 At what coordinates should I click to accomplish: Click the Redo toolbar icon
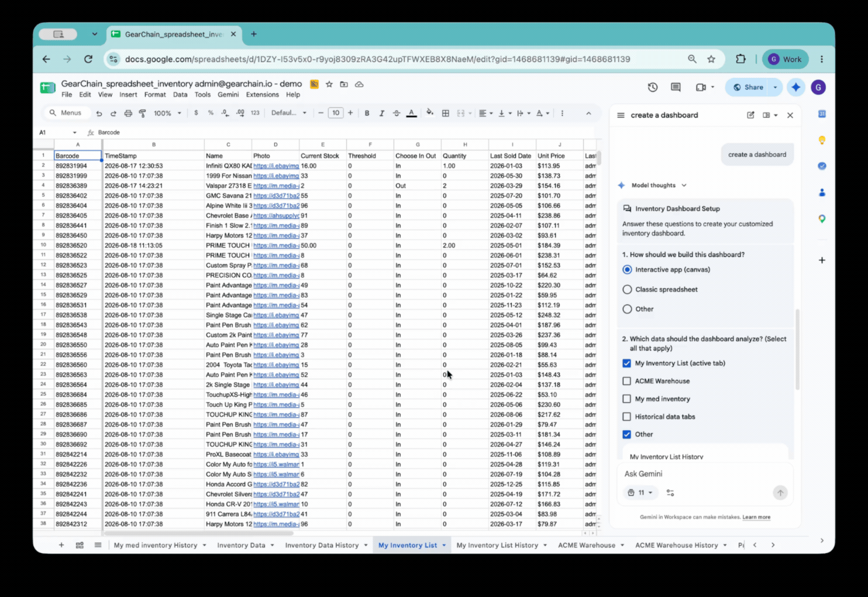point(113,113)
